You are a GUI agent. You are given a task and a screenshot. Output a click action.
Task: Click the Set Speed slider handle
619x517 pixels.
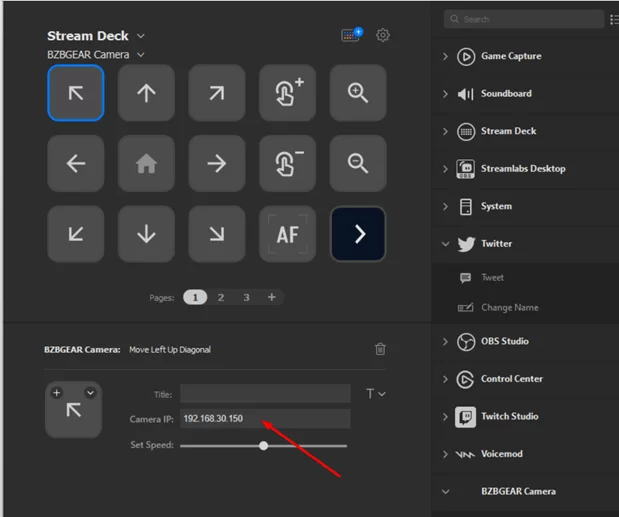tap(263, 446)
